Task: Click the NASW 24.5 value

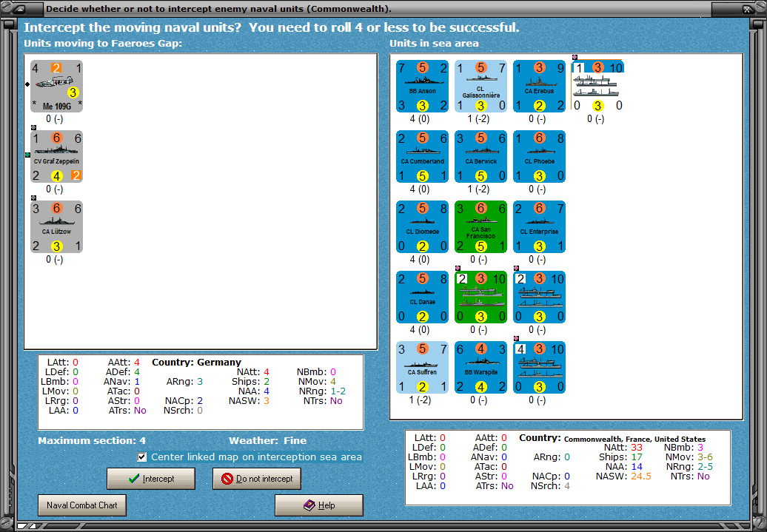Action: 641,477
